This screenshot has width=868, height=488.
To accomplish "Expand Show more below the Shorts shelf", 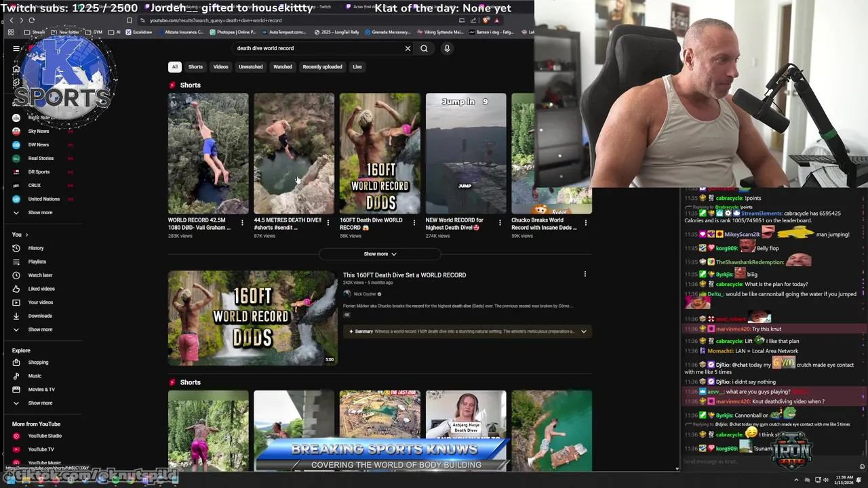I will pos(380,254).
